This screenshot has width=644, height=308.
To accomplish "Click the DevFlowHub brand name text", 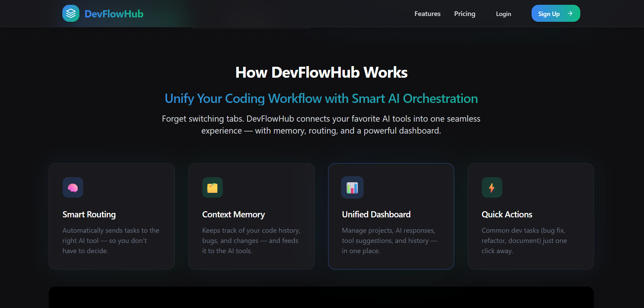I will point(114,14).
